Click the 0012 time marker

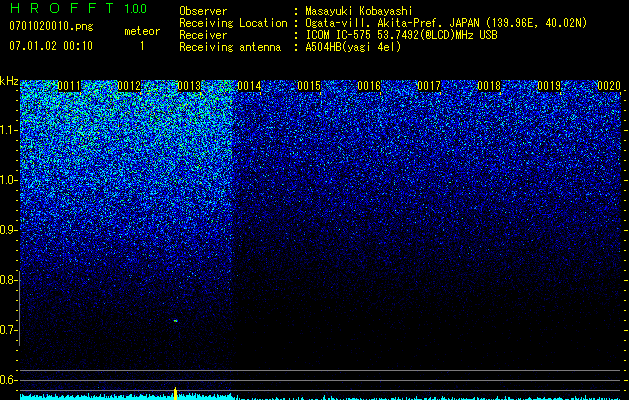pyautogui.click(x=129, y=86)
